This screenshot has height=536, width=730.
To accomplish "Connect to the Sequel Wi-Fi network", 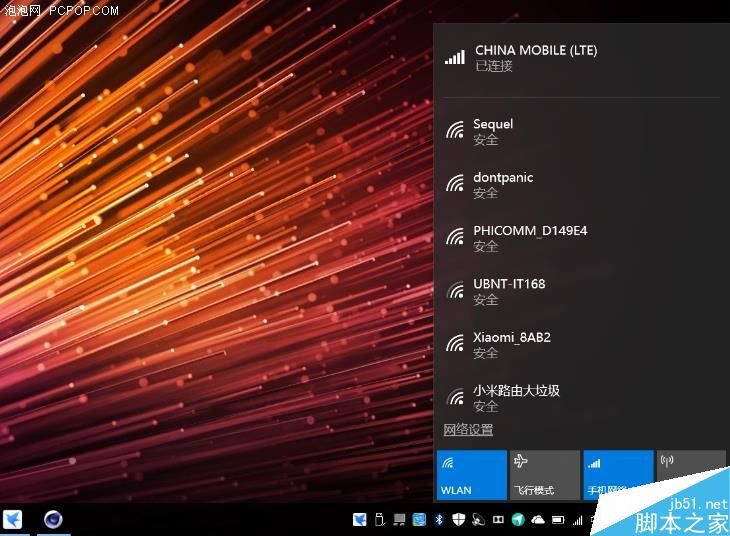I will [581, 131].
